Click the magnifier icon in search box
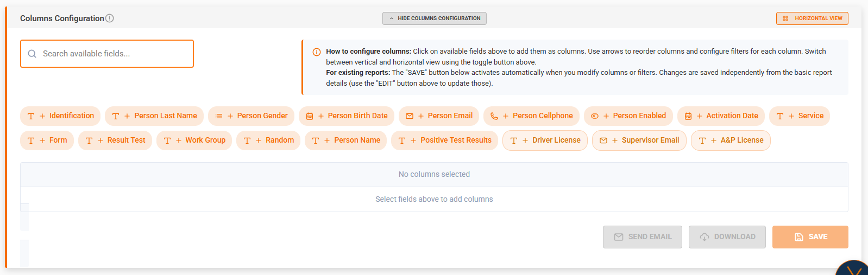 click(x=32, y=54)
